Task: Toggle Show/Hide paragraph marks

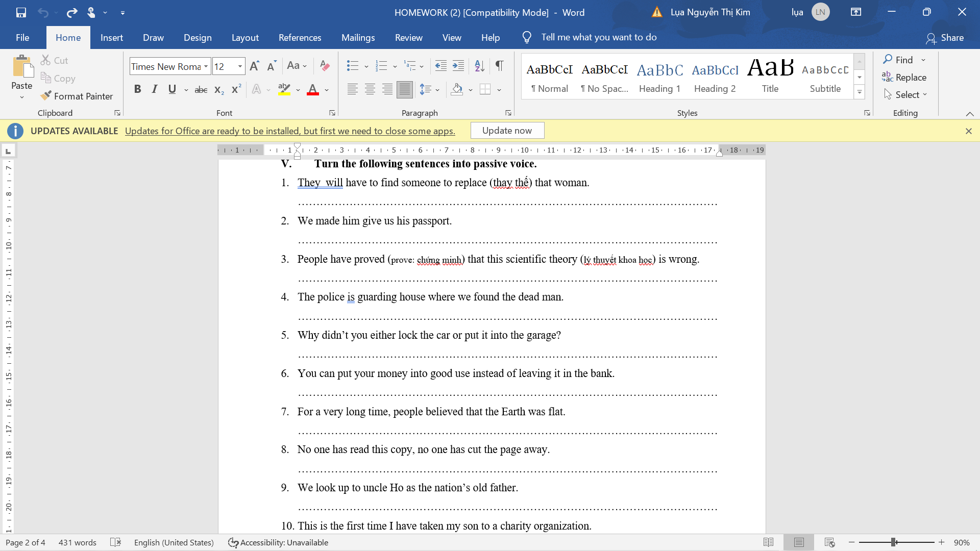Action: (500, 66)
